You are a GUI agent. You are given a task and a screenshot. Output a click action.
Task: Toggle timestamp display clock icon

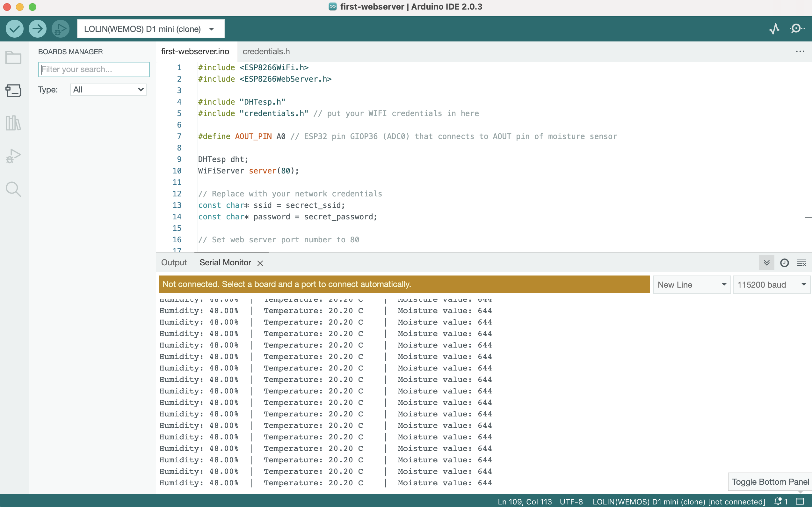click(784, 262)
